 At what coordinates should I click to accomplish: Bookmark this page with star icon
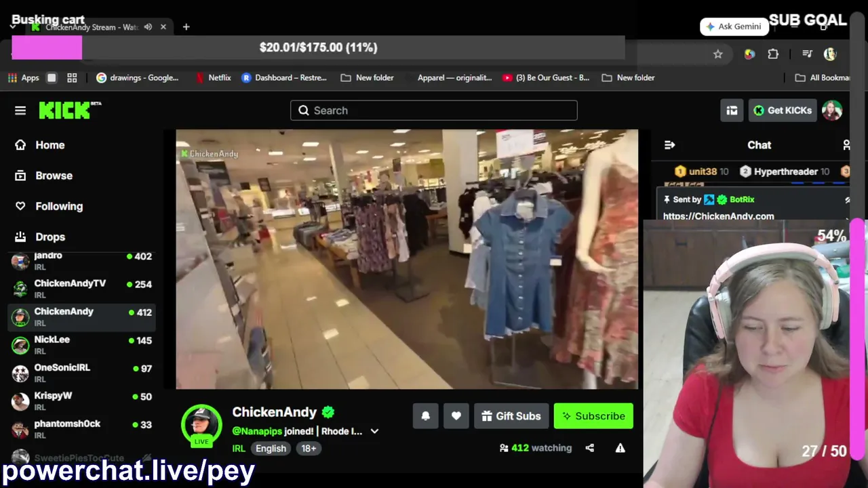click(718, 54)
